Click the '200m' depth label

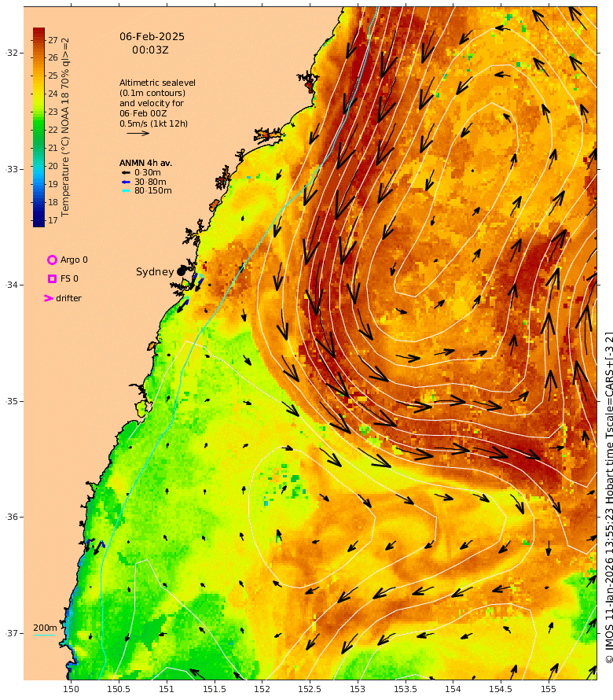pyautogui.click(x=45, y=628)
